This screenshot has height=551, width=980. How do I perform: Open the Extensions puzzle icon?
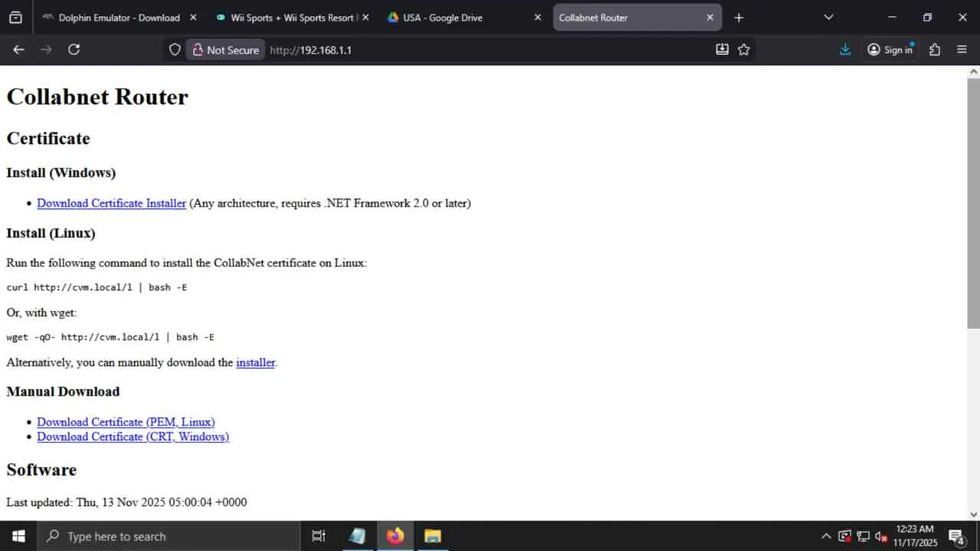click(935, 50)
